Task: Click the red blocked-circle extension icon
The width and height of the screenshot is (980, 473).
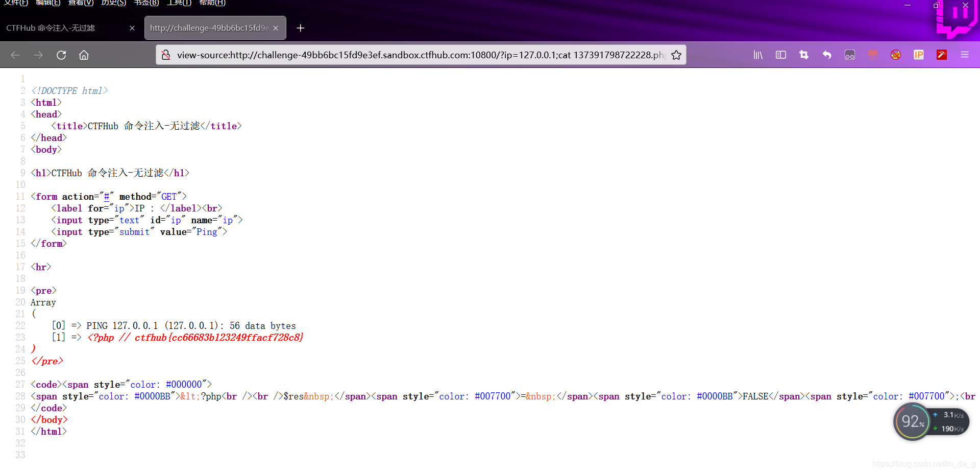Action: click(x=896, y=55)
